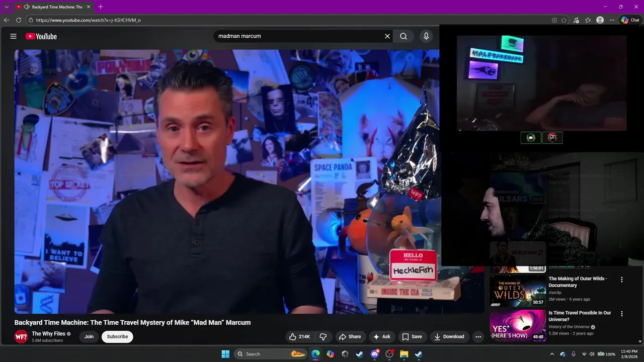644x362 pixels.
Task: Open the media control music icon
Action: pyautogui.click(x=577, y=20)
